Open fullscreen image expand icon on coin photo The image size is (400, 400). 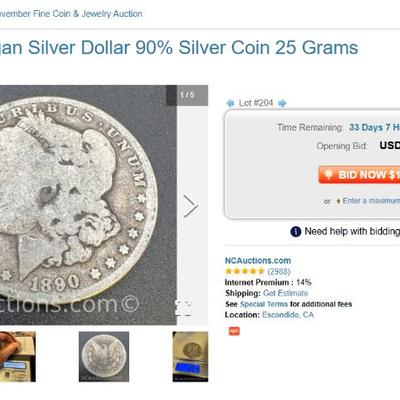[x=183, y=308]
